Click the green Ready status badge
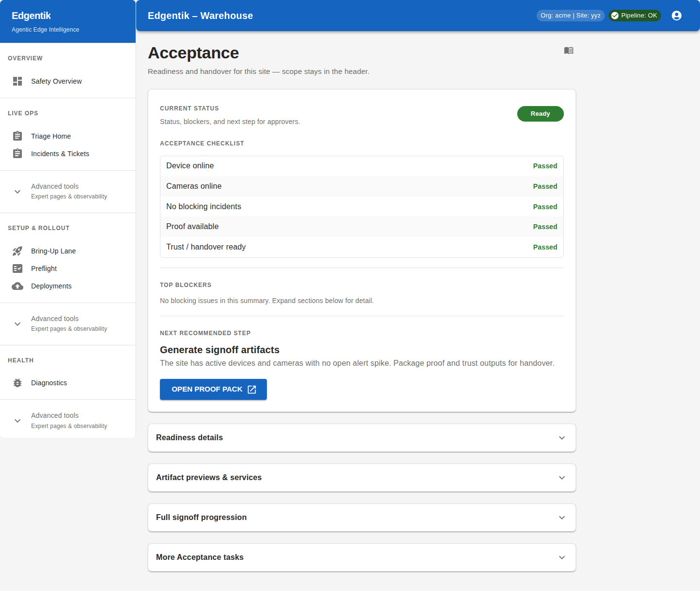This screenshot has height=591, width=700. click(x=540, y=113)
